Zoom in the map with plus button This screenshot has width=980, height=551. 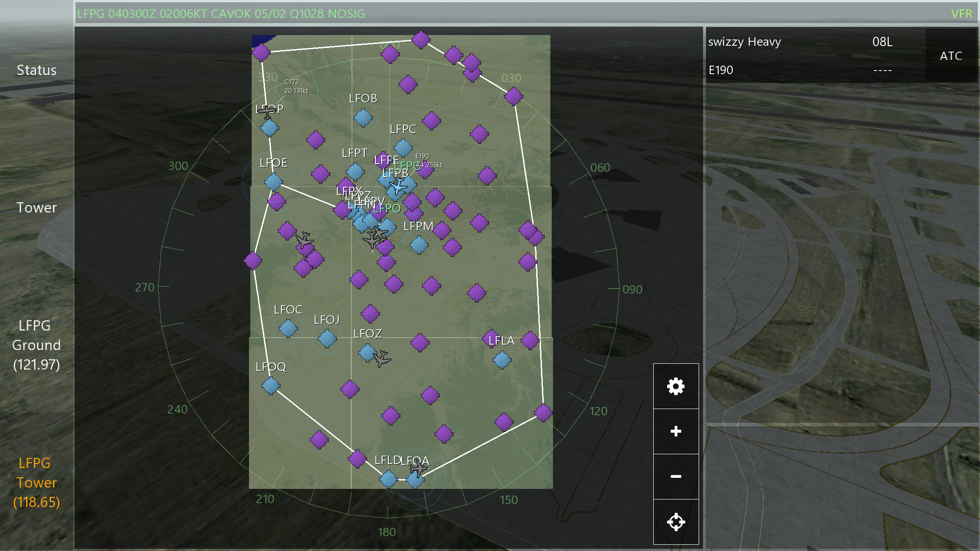[x=676, y=431]
